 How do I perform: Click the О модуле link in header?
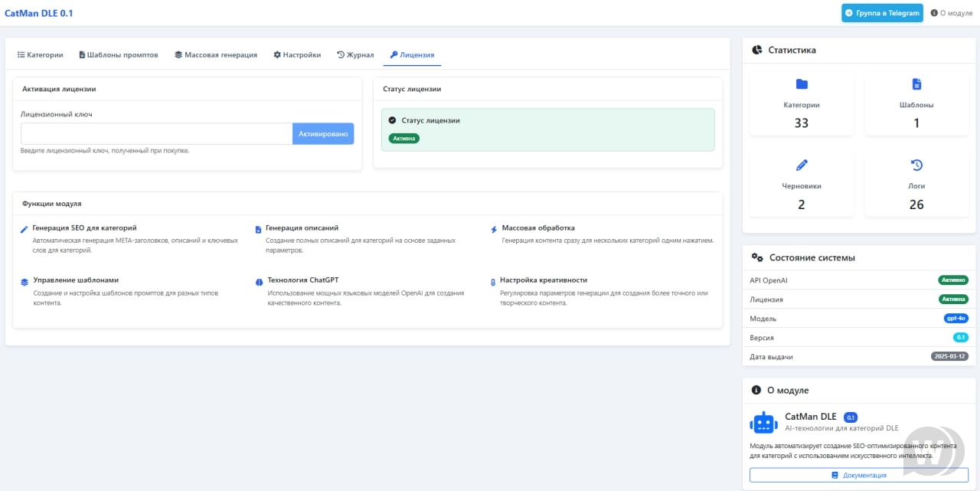pyautogui.click(x=951, y=13)
